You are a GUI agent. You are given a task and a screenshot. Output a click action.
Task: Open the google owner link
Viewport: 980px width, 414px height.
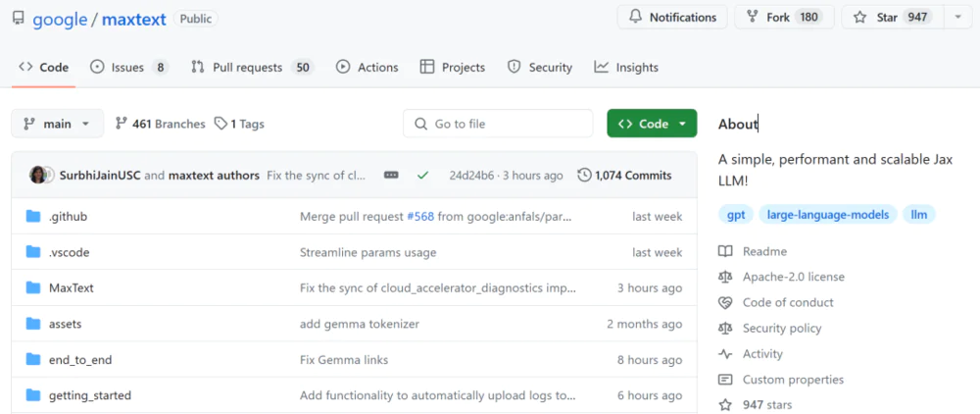[x=60, y=19]
